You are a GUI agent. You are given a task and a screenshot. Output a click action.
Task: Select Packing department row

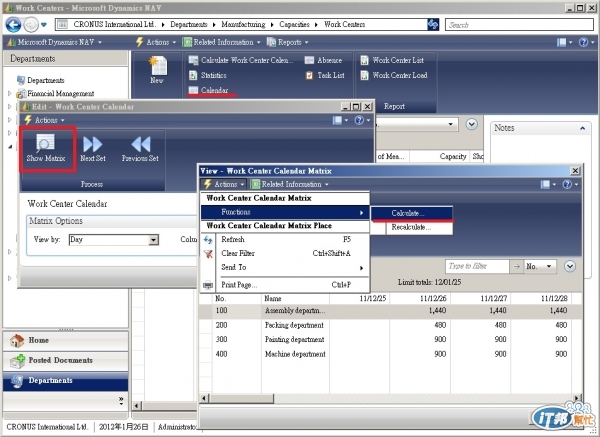[x=390, y=325]
